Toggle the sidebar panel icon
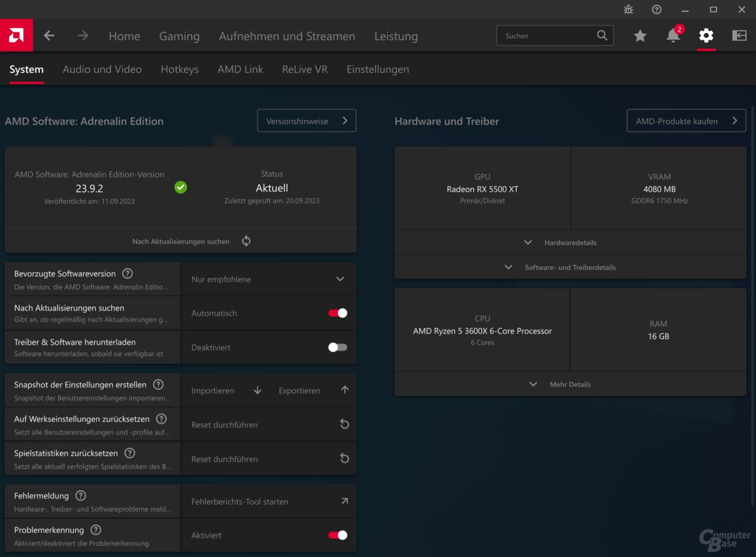 pyautogui.click(x=739, y=36)
